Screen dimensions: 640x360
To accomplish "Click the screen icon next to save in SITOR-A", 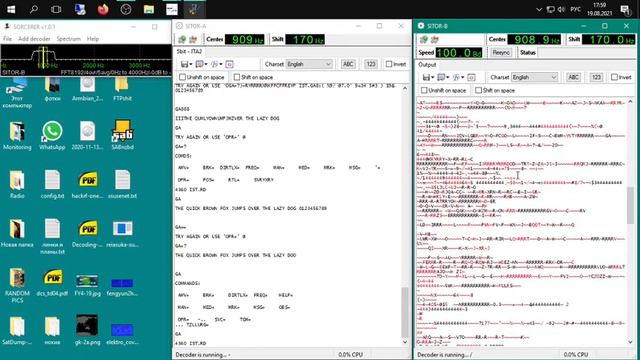I will coord(199,64).
